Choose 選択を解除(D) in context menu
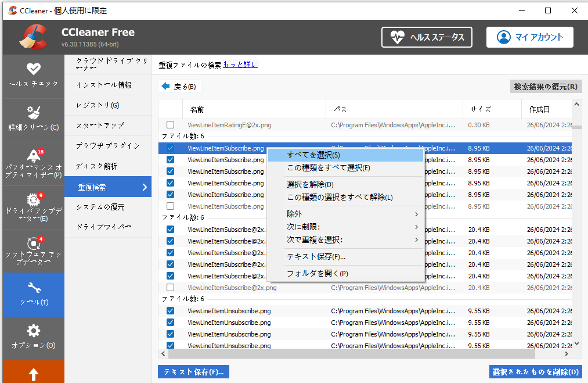This screenshot has width=588, height=383. pyautogui.click(x=346, y=184)
